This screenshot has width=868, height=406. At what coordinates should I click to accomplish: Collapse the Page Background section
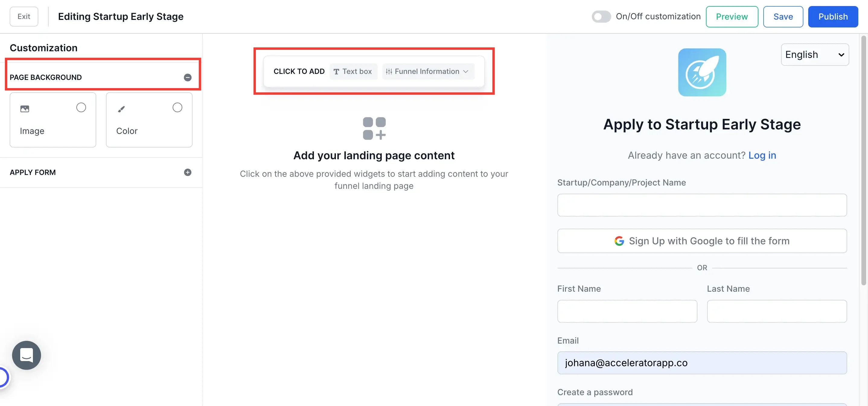point(188,78)
